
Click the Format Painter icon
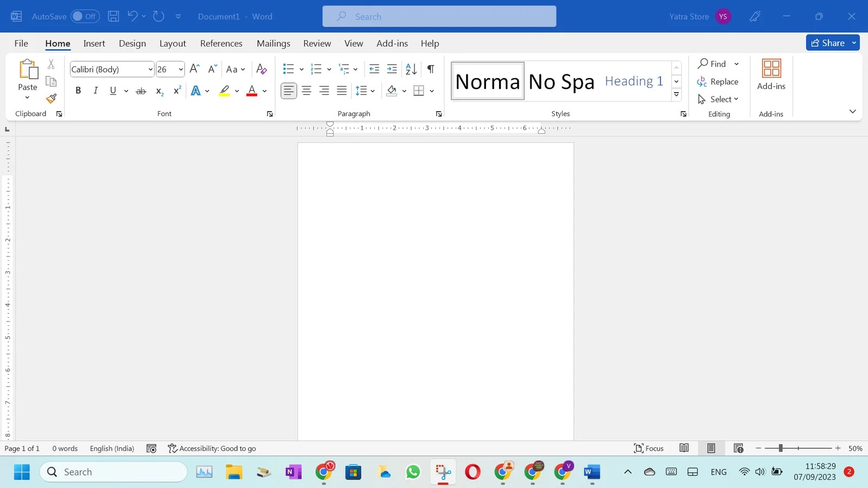(x=50, y=99)
